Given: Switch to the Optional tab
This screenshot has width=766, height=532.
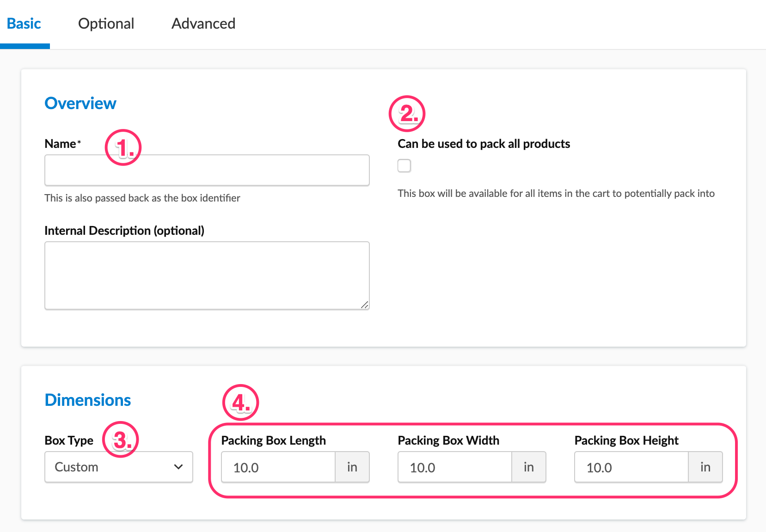Looking at the screenshot, I should click(x=106, y=24).
